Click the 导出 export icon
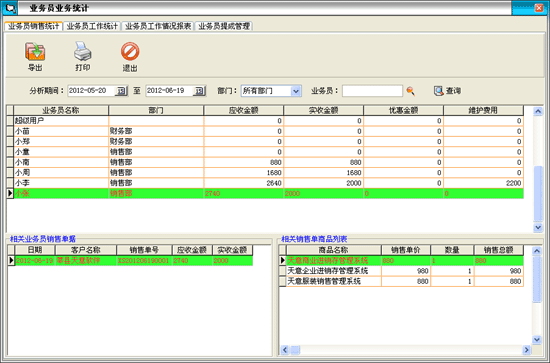550x363 pixels. tap(35, 52)
